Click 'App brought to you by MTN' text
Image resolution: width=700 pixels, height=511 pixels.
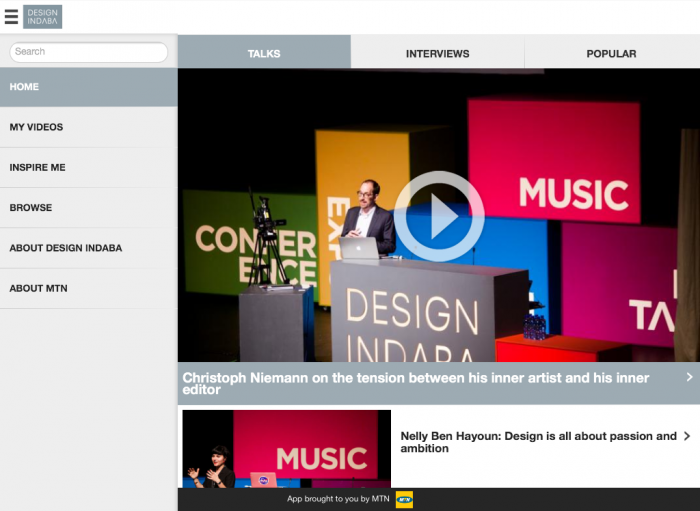338,499
